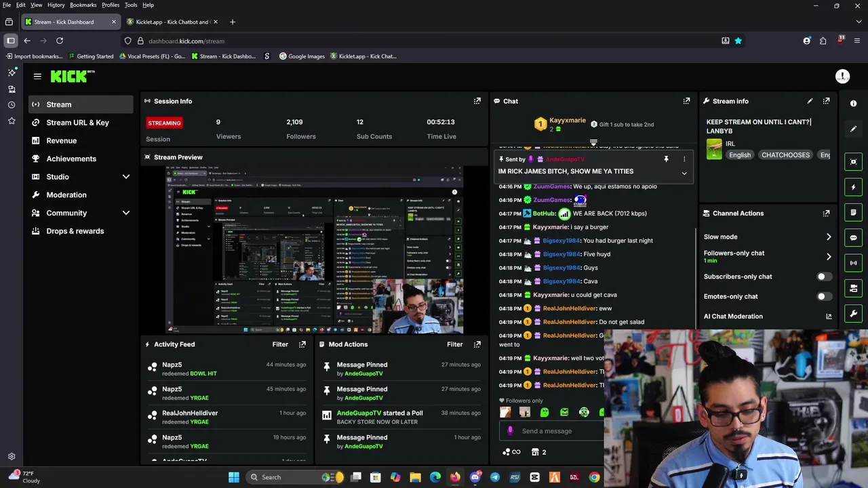Viewport: 868px width, 488px height.
Task: Open AI Chat Moderation external link
Action: (x=829, y=317)
